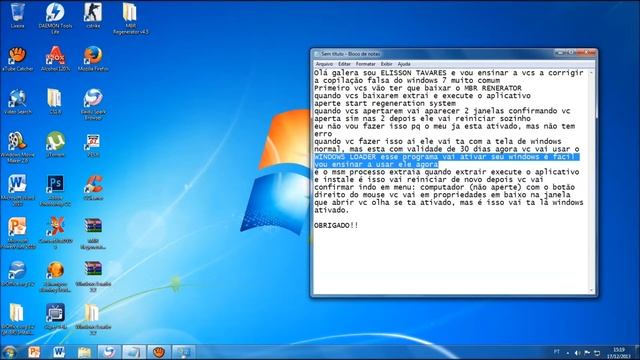The image size is (640, 360).
Task: Switch to Baidu Spark Browser in taskbar
Action: [109, 352]
